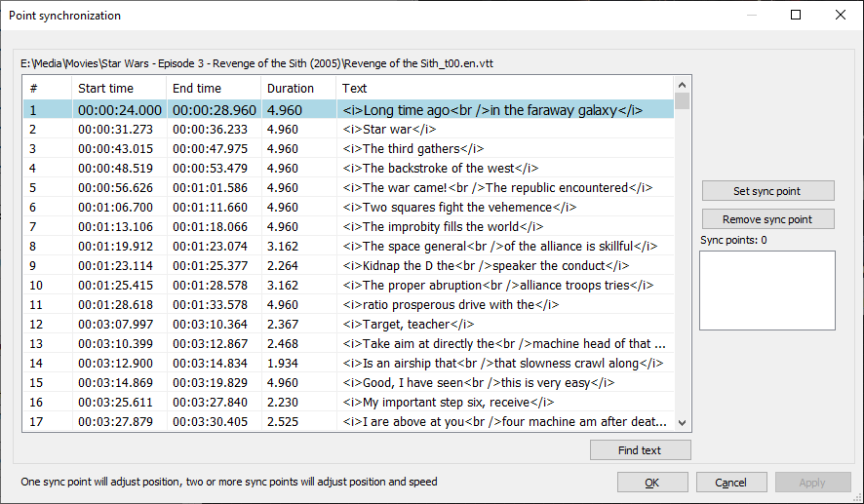
Task: Select line 4 'The backstroke of the west'
Action: click(x=348, y=168)
